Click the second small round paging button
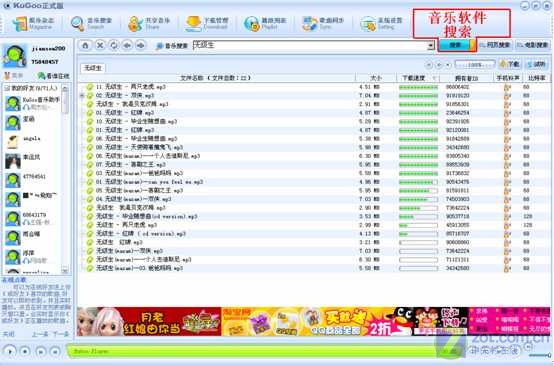 pyautogui.click(x=439, y=65)
